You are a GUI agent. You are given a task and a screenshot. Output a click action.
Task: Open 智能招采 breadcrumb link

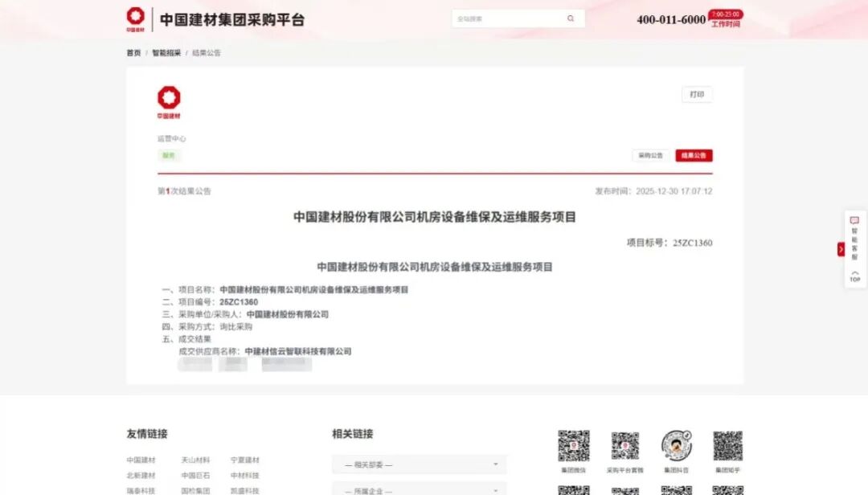pyautogui.click(x=166, y=53)
